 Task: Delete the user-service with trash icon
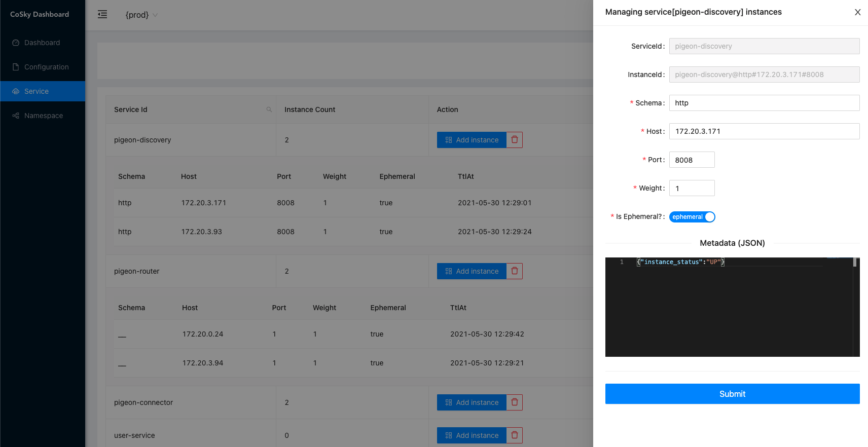point(515,435)
